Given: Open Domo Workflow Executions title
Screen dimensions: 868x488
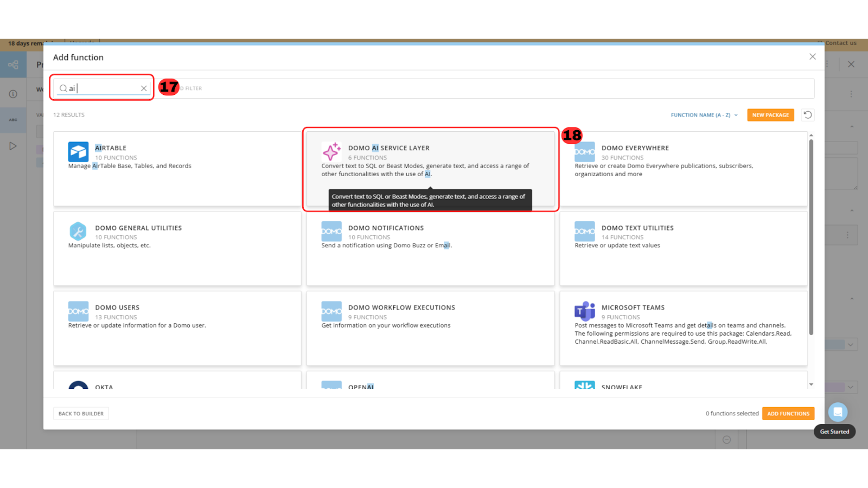Looking at the screenshot, I should (x=402, y=307).
